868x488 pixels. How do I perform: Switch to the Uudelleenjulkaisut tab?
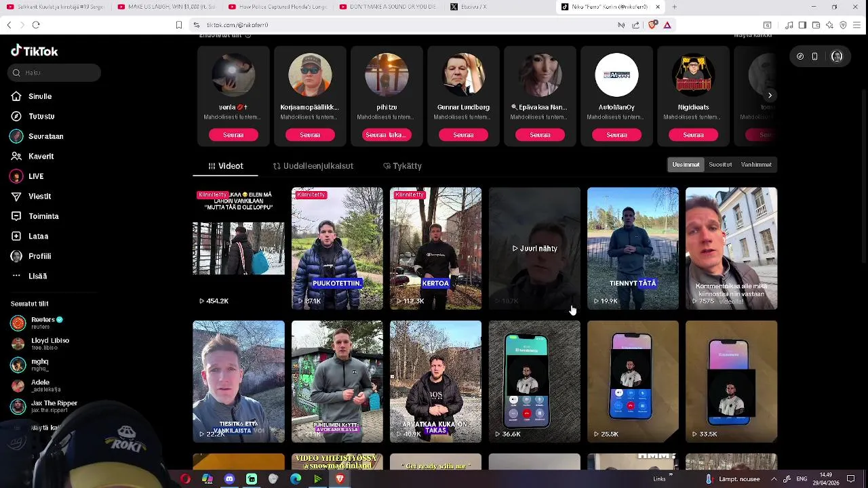(x=313, y=165)
